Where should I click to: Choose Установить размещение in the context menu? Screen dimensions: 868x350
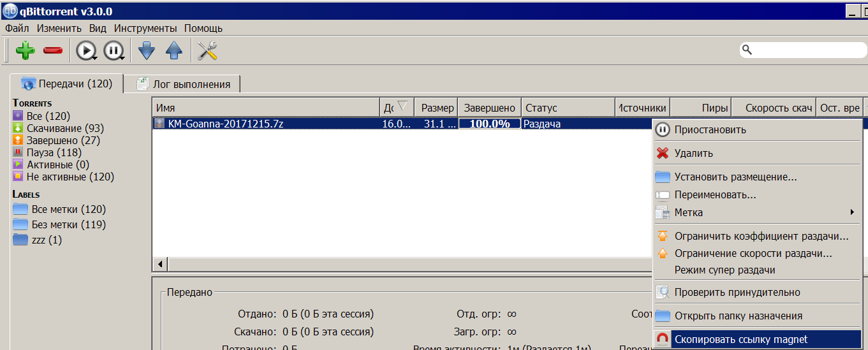point(757,177)
